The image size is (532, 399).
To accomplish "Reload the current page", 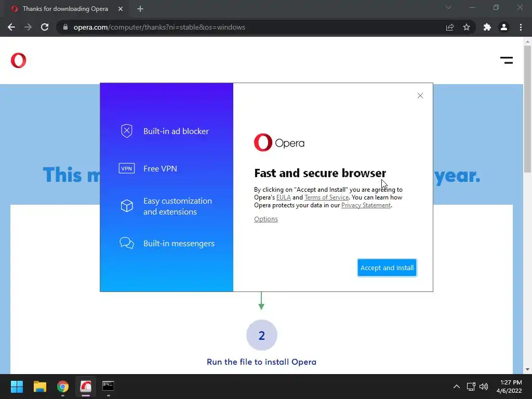I will tap(45, 27).
